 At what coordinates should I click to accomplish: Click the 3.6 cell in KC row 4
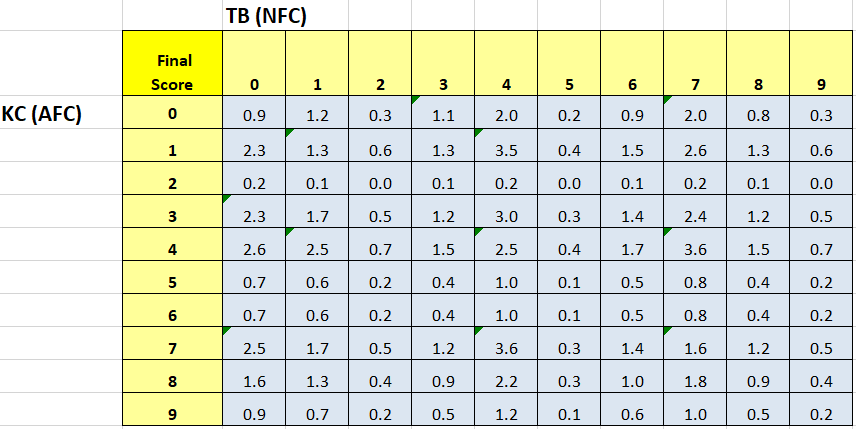tap(695, 249)
